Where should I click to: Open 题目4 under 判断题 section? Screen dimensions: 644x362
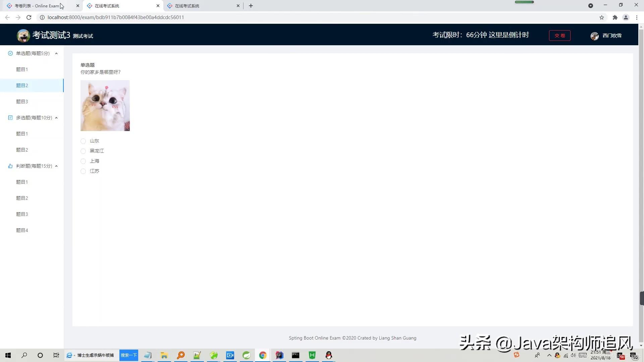tap(22, 230)
